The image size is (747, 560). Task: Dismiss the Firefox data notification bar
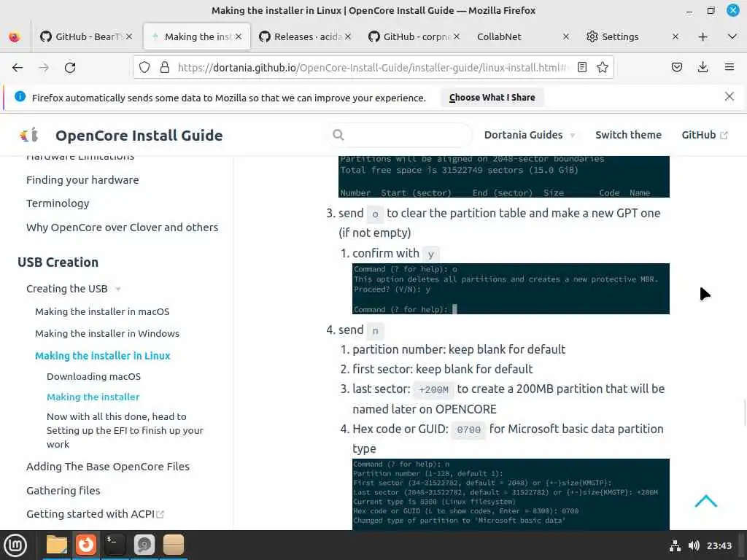pos(729,97)
